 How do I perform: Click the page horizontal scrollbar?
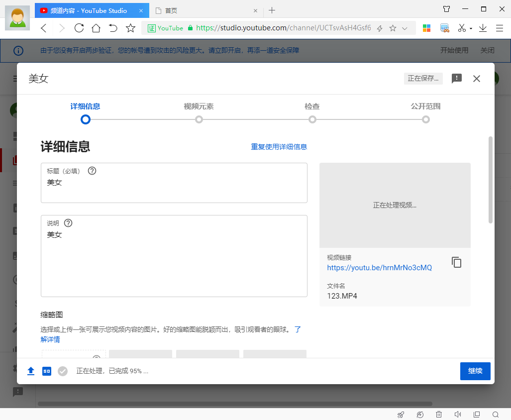(235, 404)
